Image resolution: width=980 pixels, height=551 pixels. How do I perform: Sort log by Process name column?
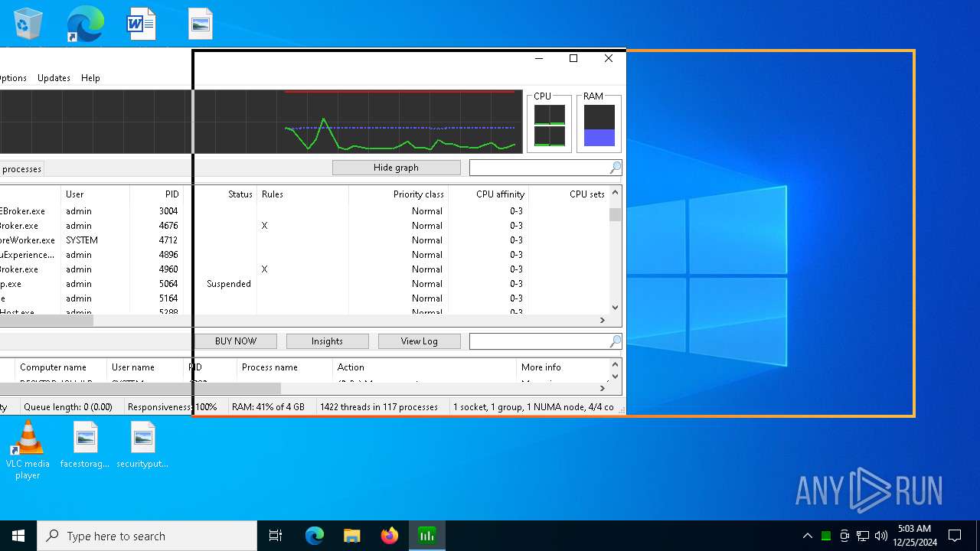point(285,367)
